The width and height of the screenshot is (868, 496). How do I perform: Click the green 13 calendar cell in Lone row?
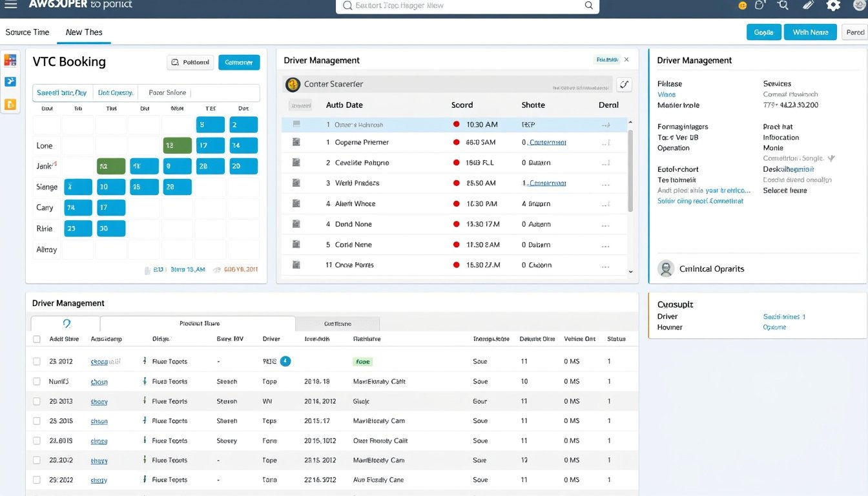pyautogui.click(x=178, y=145)
